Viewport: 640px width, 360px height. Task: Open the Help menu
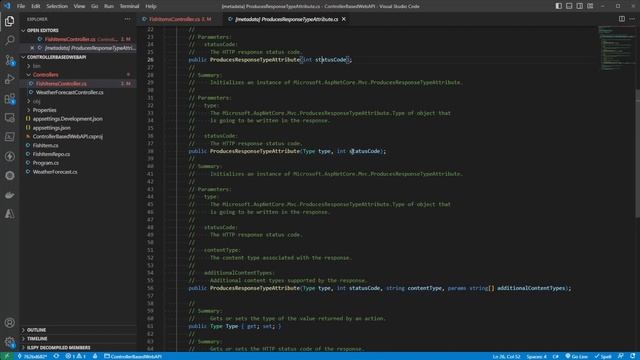(x=151, y=6)
